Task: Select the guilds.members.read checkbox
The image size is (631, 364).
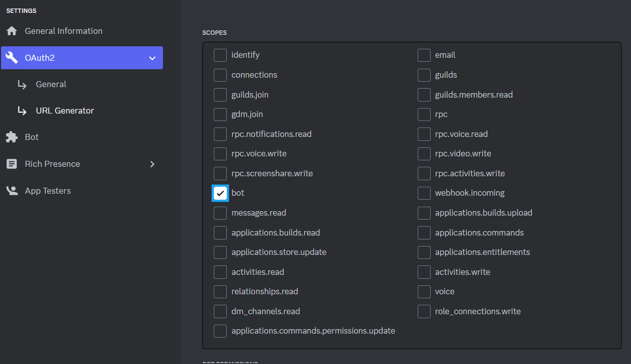Action: tap(424, 95)
